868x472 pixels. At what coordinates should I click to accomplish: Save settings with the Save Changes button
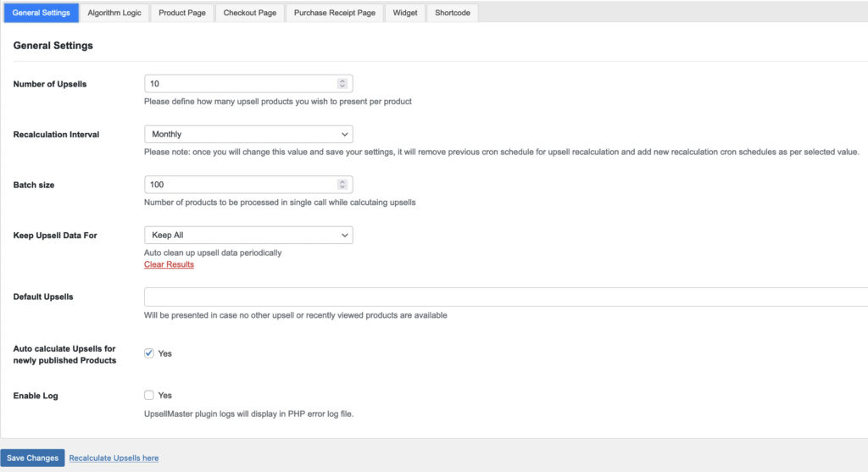(x=33, y=458)
